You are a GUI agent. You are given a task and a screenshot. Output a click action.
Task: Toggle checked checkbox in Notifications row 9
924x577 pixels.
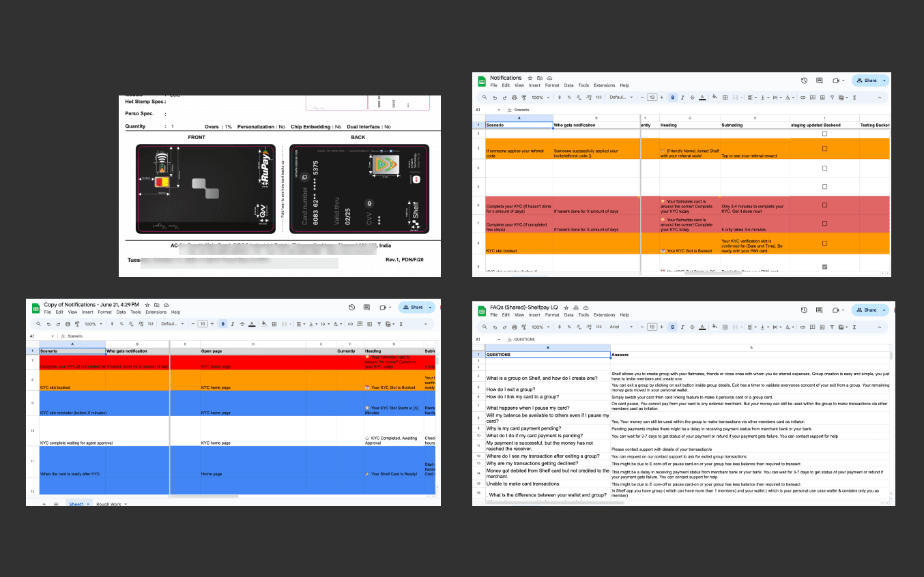coord(824,267)
